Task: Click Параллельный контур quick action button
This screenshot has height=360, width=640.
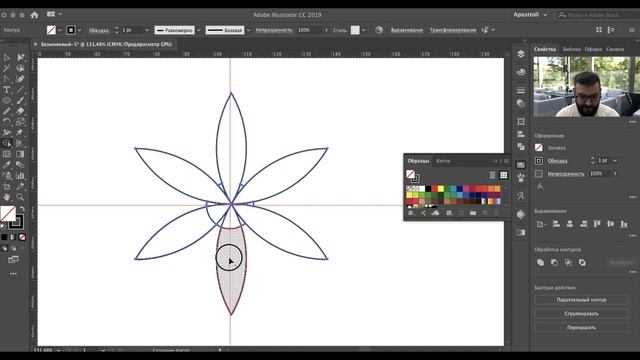Action: (581, 300)
